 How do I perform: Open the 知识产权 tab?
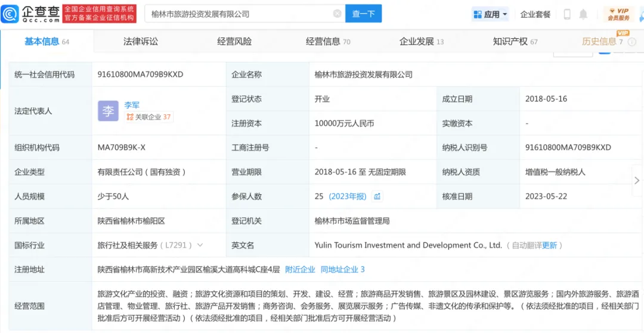coord(510,42)
